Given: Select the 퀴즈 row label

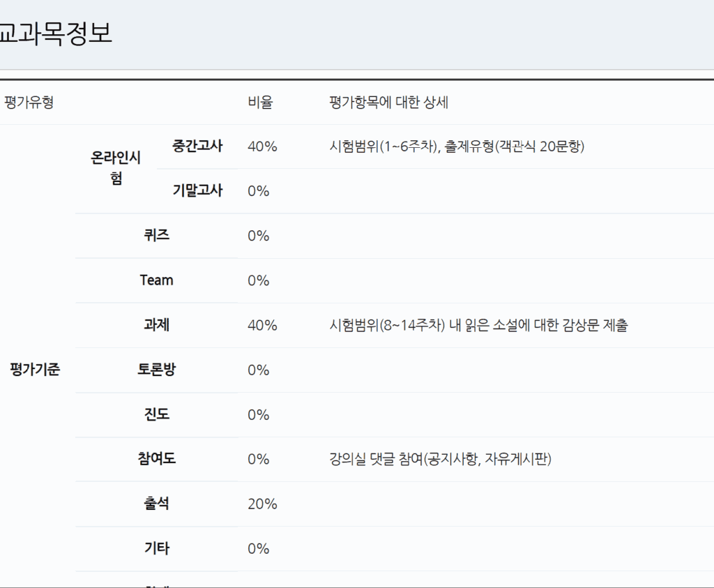Looking at the screenshot, I should 156,236.
